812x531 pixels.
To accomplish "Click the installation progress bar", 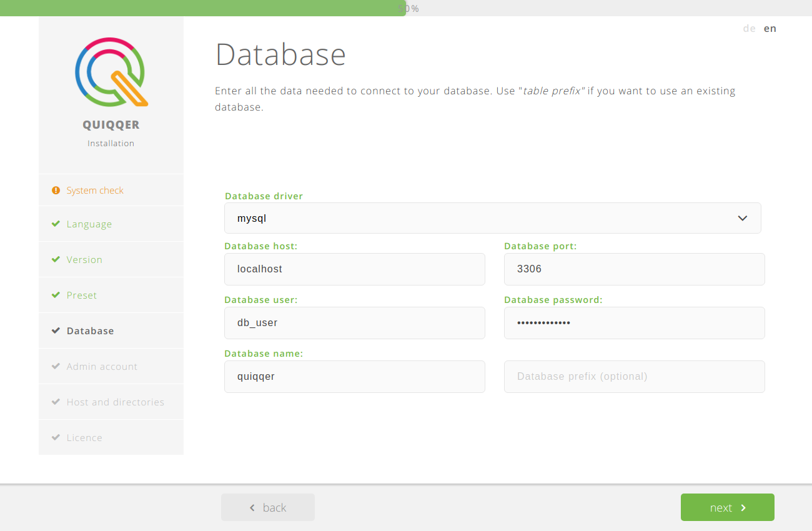I will point(406,8).
